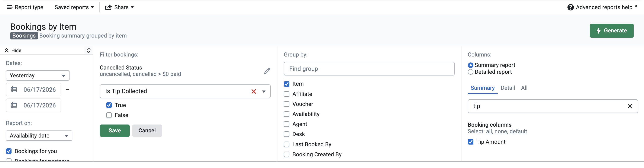Click the Save filter button

click(x=115, y=130)
